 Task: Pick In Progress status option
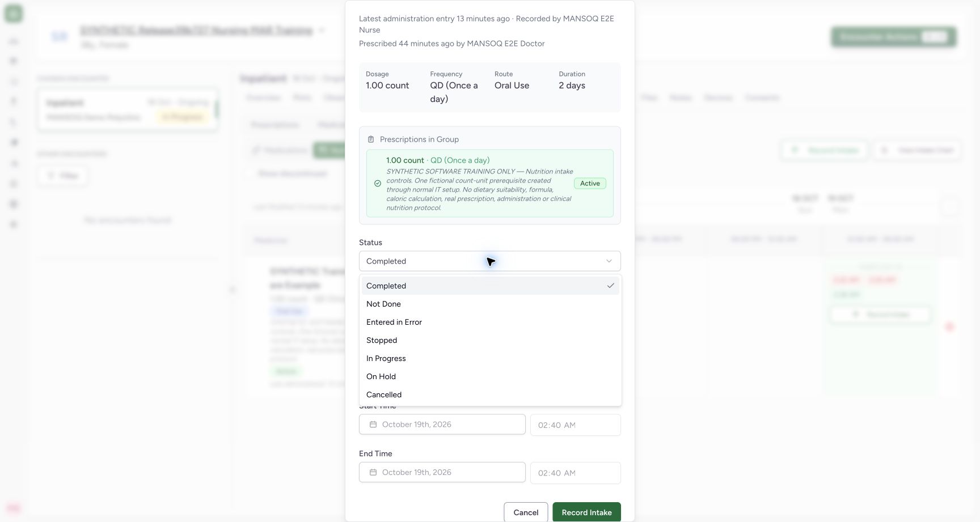[490, 358]
